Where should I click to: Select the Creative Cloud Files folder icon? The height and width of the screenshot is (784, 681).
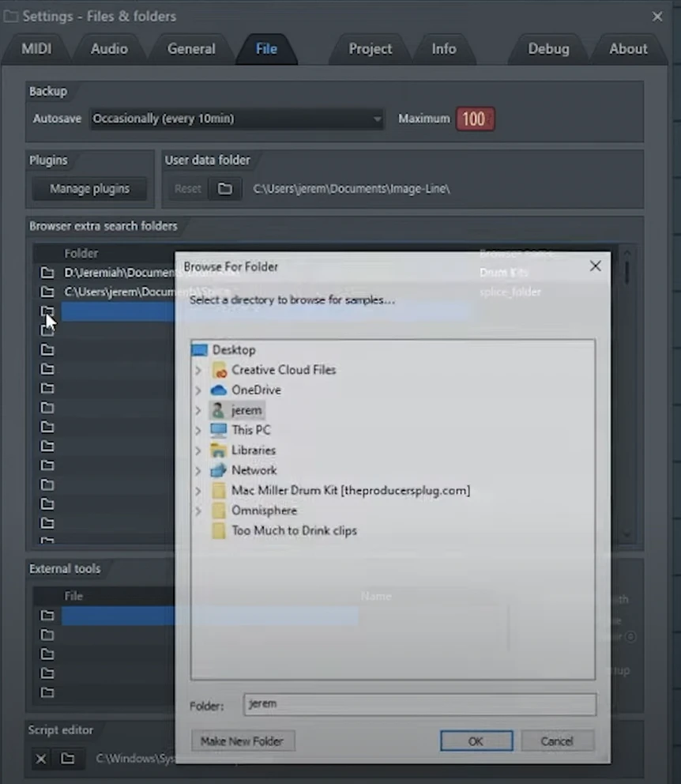pos(219,370)
